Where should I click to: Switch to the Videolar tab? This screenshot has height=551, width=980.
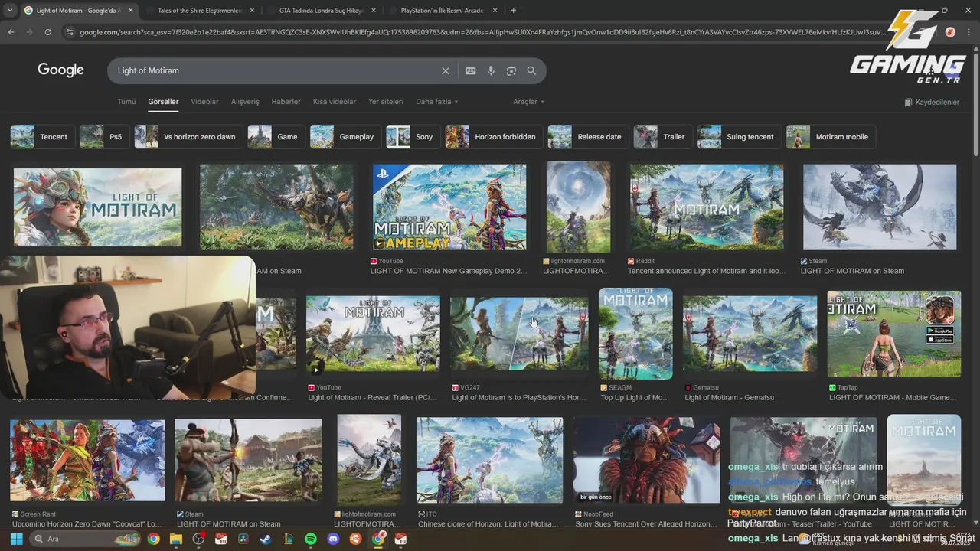(x=204, y=102)
